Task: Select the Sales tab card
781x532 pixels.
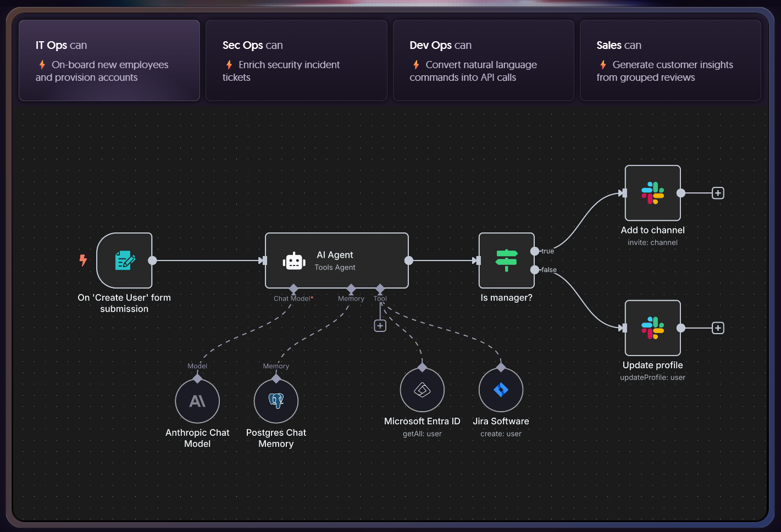Action: tap(671, 60)
